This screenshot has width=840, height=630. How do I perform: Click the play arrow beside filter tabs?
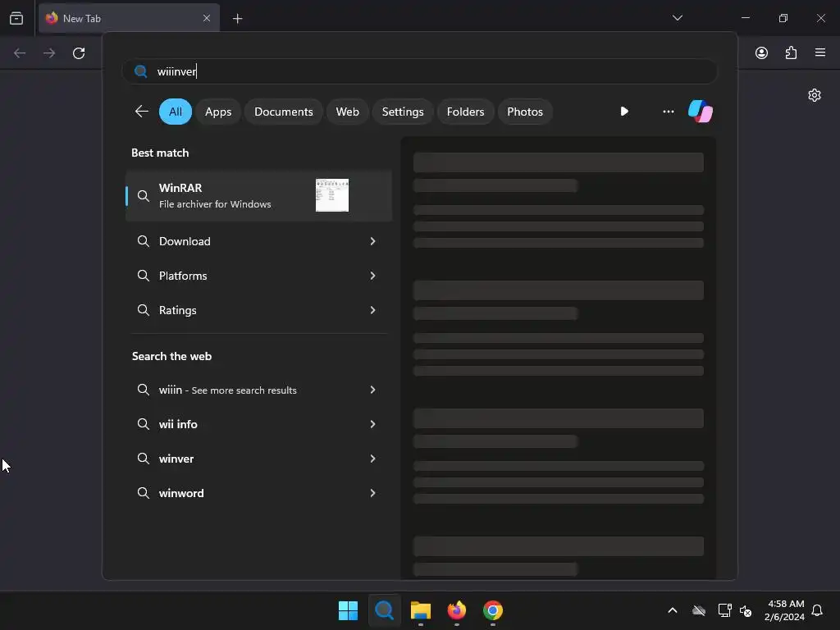point(624,112)
